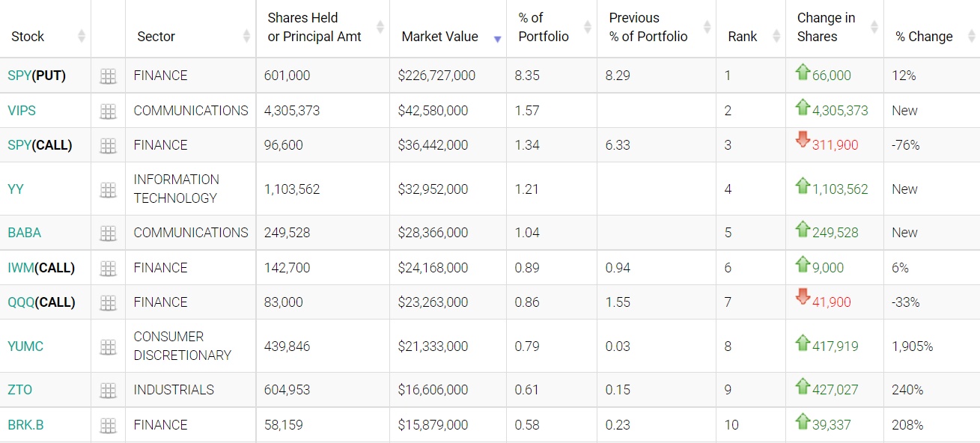Image resolution: width=980 pixels, height=443 pixels.
Task: Open the VIPS stock link
Action: (x=22, y=111)
